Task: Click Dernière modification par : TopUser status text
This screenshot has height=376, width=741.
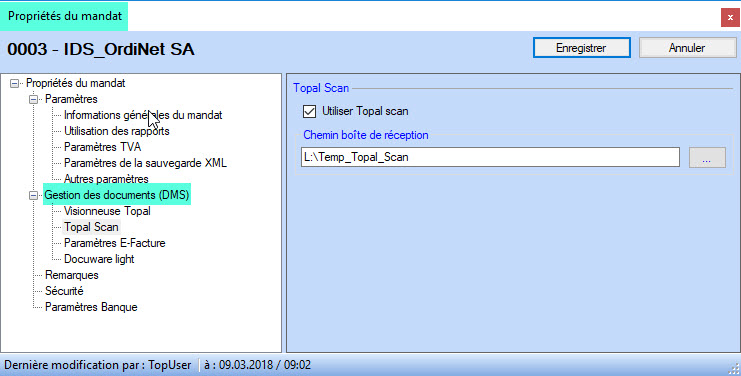Action: click(x=98, y=365)
